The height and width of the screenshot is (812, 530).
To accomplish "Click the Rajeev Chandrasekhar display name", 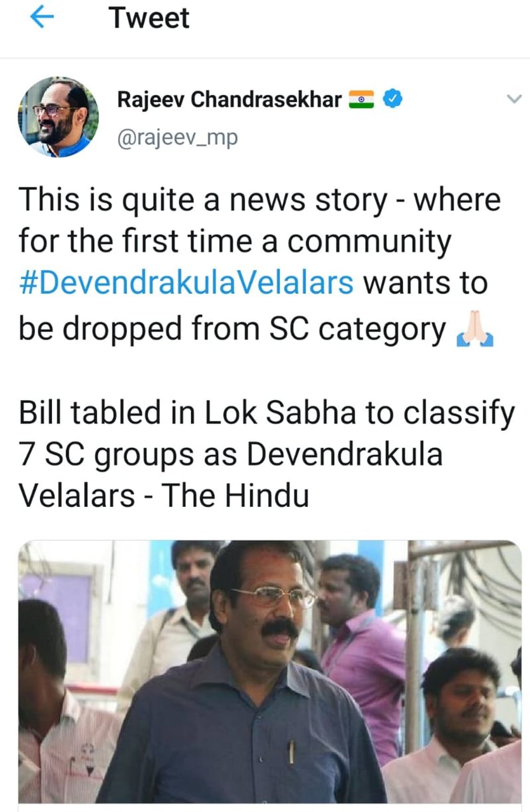I will coord(229,100).
